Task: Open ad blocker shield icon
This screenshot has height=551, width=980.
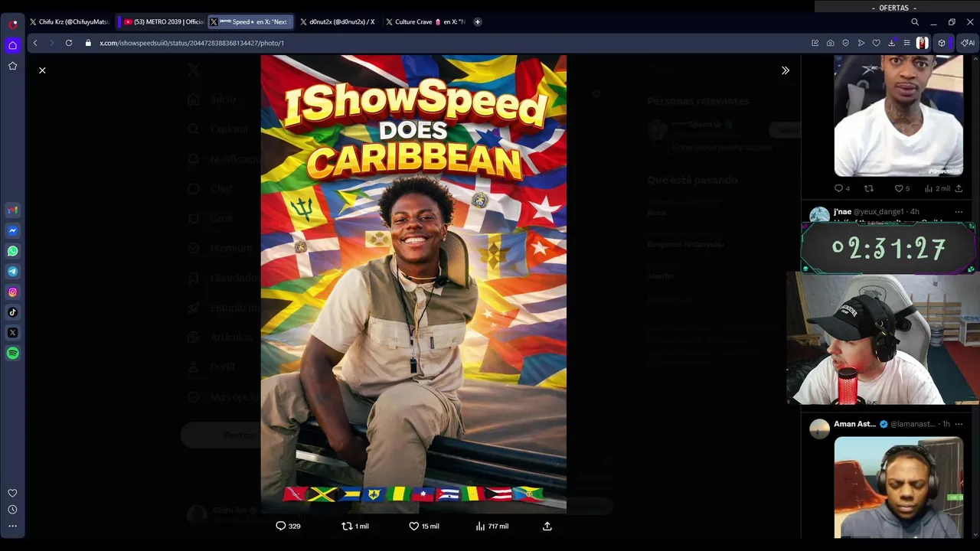Action: pos(846,43)
